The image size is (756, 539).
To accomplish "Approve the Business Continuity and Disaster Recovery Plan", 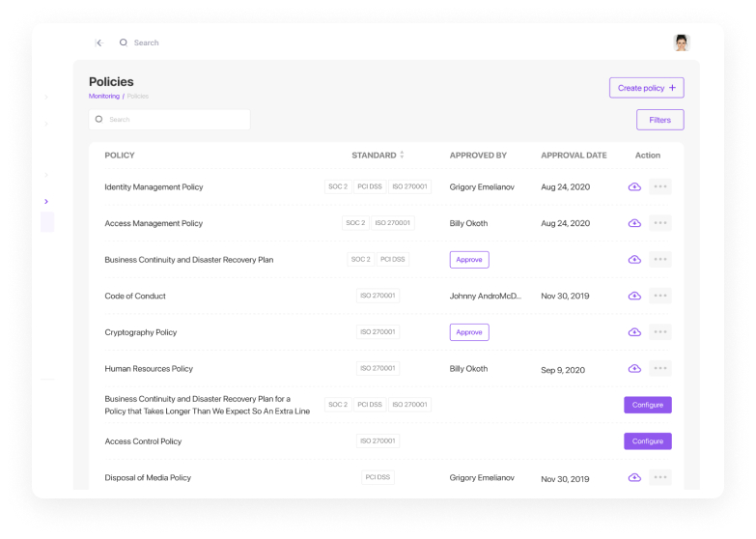I will pos(469,260).
